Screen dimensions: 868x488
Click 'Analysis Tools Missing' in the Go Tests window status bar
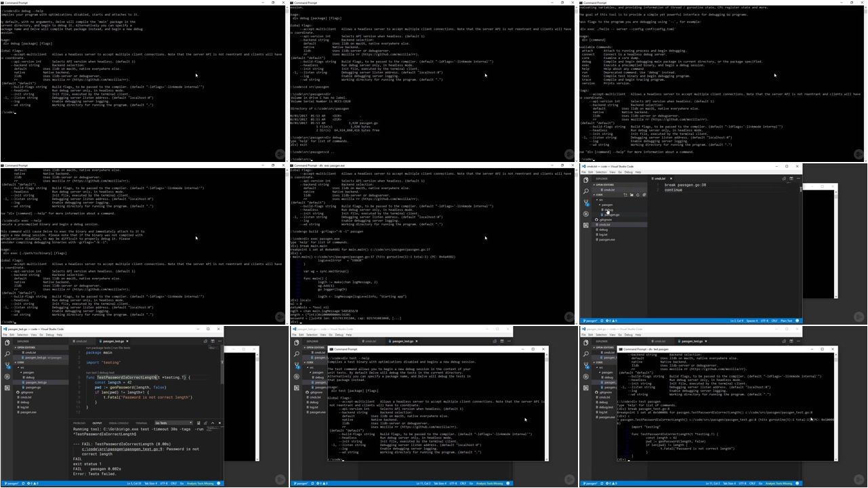click(x=200, y=483)
